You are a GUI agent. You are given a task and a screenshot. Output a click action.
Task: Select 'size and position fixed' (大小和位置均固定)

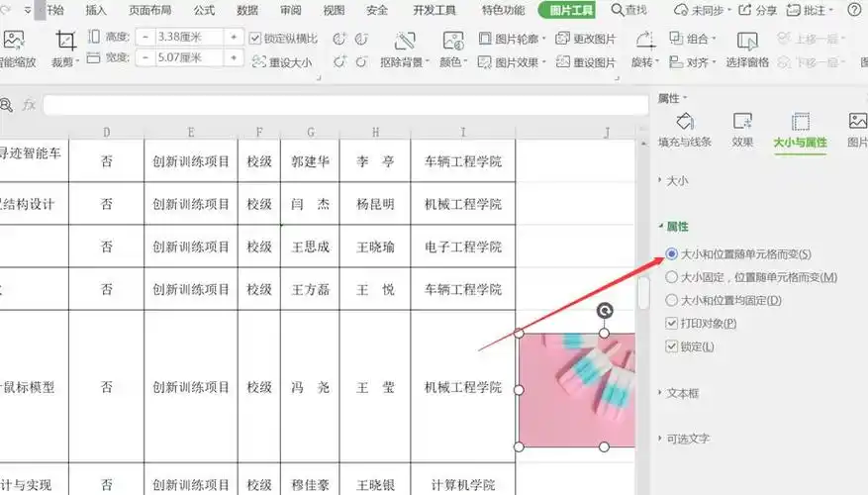pyautogui.click(x=671, y=300)
